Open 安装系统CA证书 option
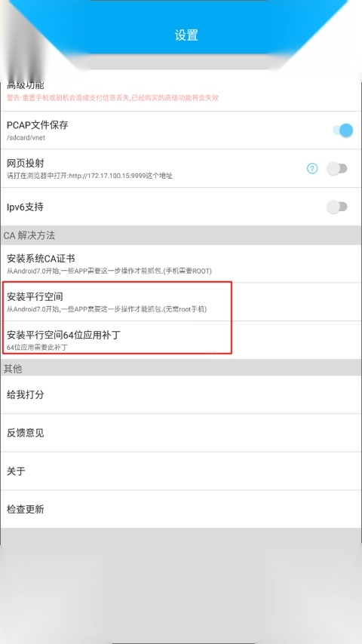The width and height of the screenshot is (362, 644). point(181,264)
